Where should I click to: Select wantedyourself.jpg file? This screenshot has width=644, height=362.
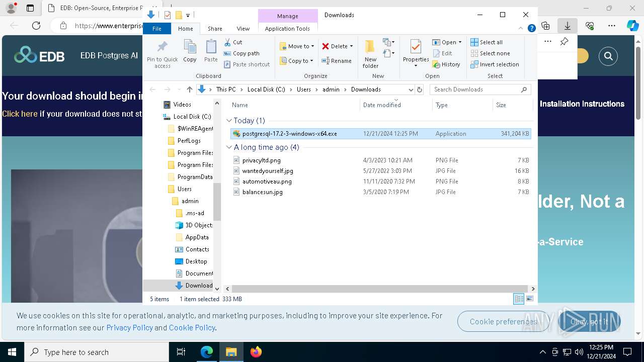pos(380,171)
